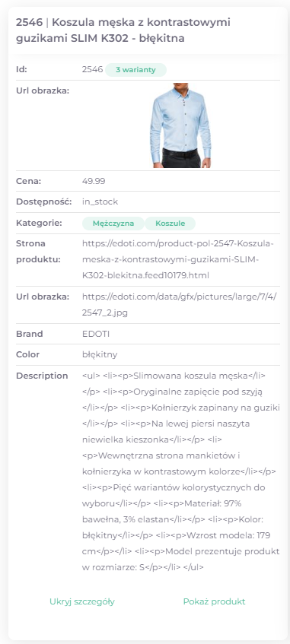290x644 pixels.
Task: Click the price value 49.99
Action: point(94,181)
